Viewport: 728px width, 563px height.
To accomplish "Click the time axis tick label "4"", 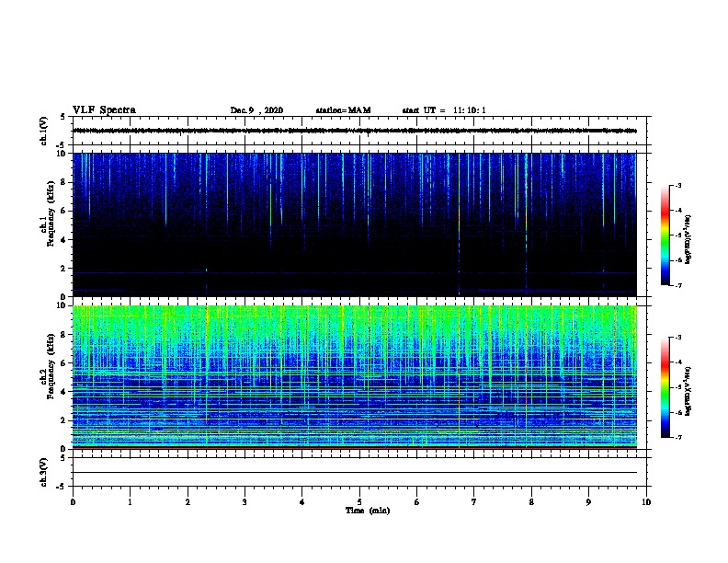I will (302, 502).
